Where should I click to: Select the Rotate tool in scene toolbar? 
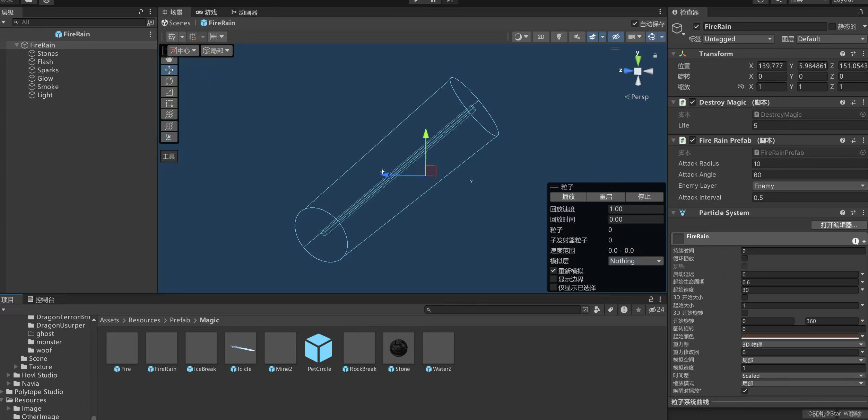[169, 81]
